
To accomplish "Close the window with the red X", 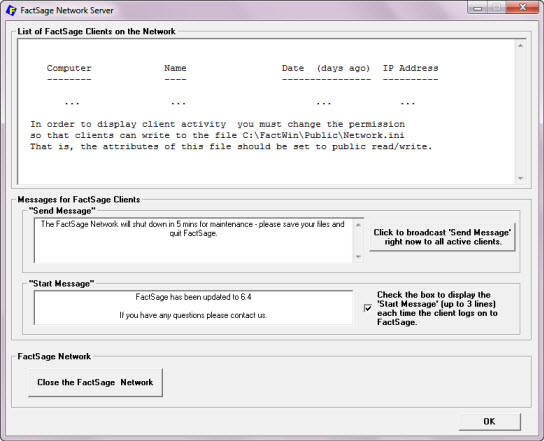I will click(522, 8).
